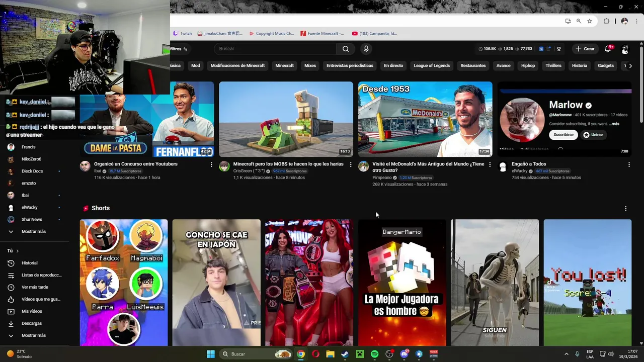The image size is (644, 362).
Task: Select the Mixes category chip
Action: [x=310, y=65]
